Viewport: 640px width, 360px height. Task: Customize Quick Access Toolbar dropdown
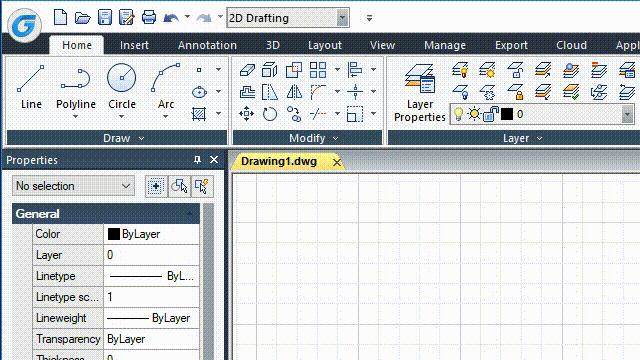[369, 18]
